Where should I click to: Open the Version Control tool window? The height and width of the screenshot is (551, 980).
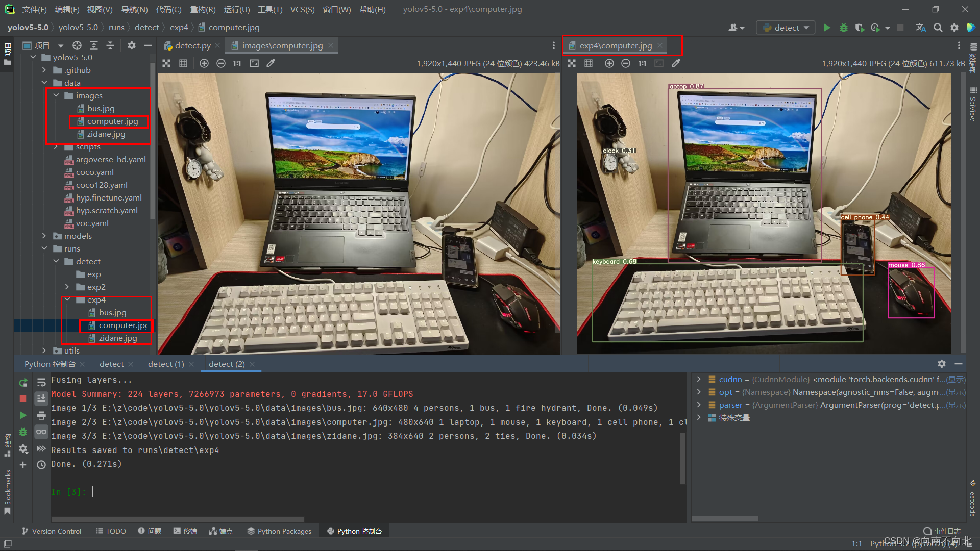(x=52, y=531)
